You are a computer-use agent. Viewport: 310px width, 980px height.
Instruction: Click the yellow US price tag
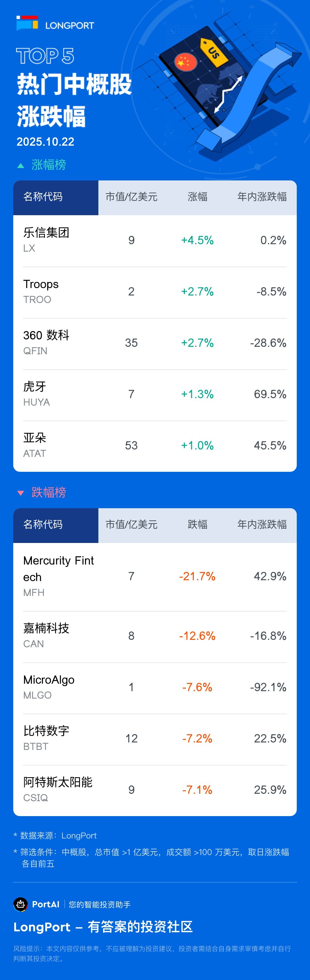tap(214, 52)
